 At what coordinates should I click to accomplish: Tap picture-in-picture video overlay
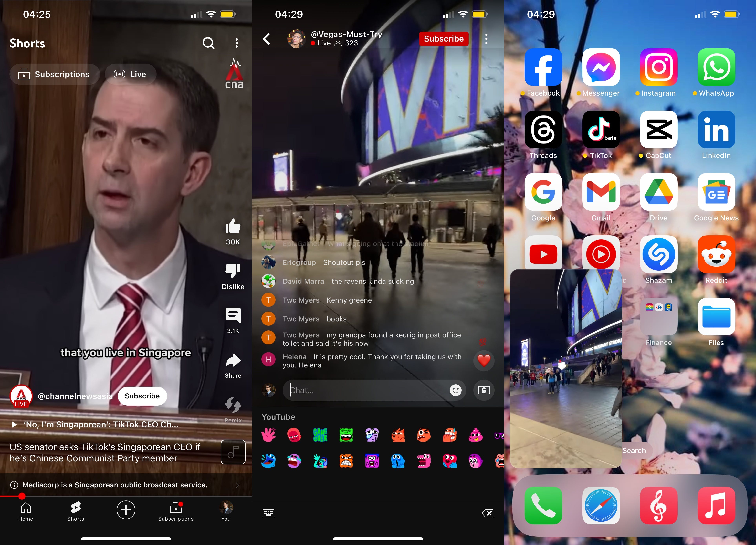[x=566, y=368]
